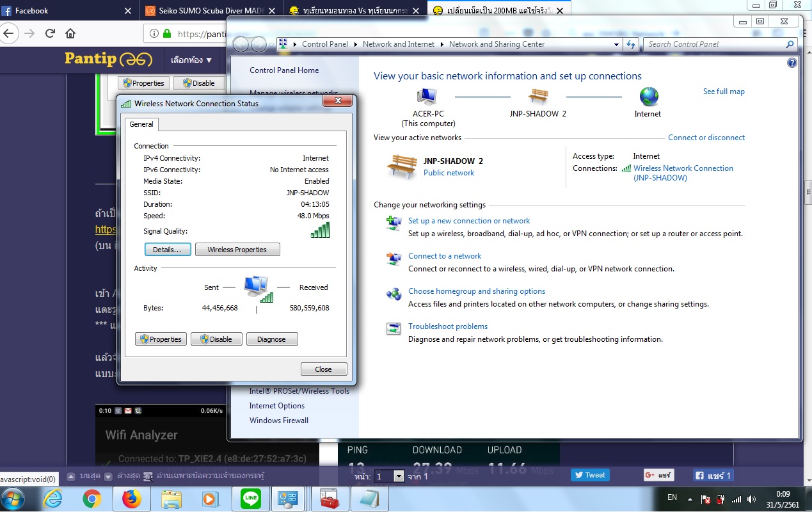Click Troubleshoot problems link
Screen dimensions: 812x514
[448, 326]
